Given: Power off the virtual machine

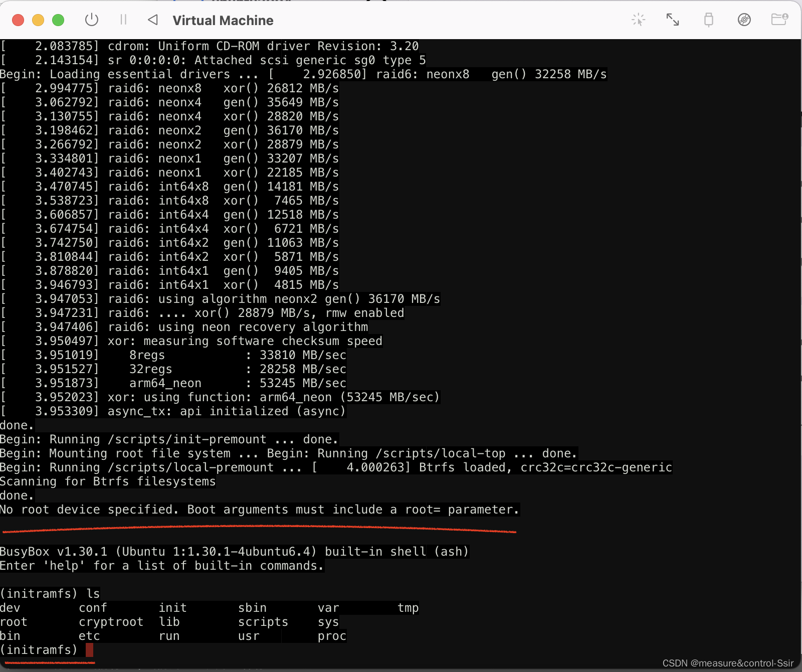Looking at the screenshot, I should coord(91,20).
